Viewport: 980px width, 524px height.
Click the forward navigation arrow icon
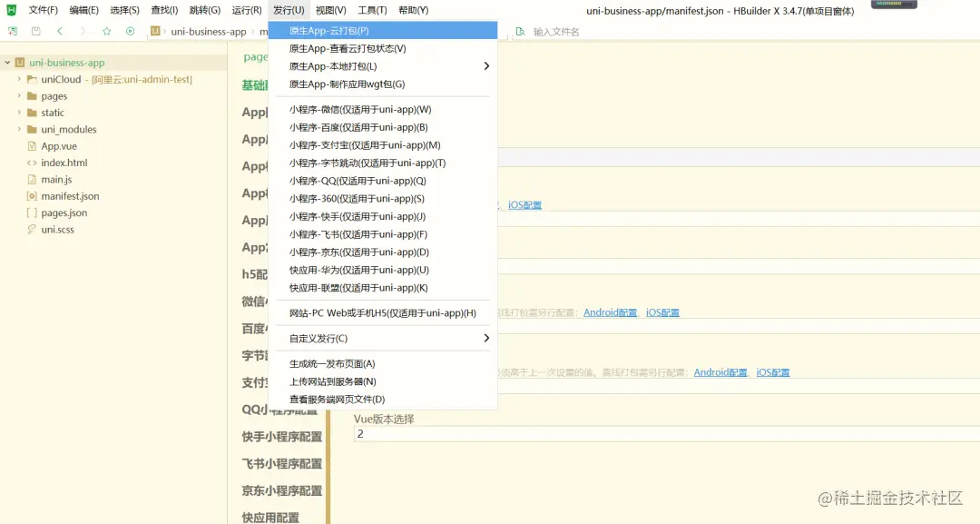(x=82, y=31)
